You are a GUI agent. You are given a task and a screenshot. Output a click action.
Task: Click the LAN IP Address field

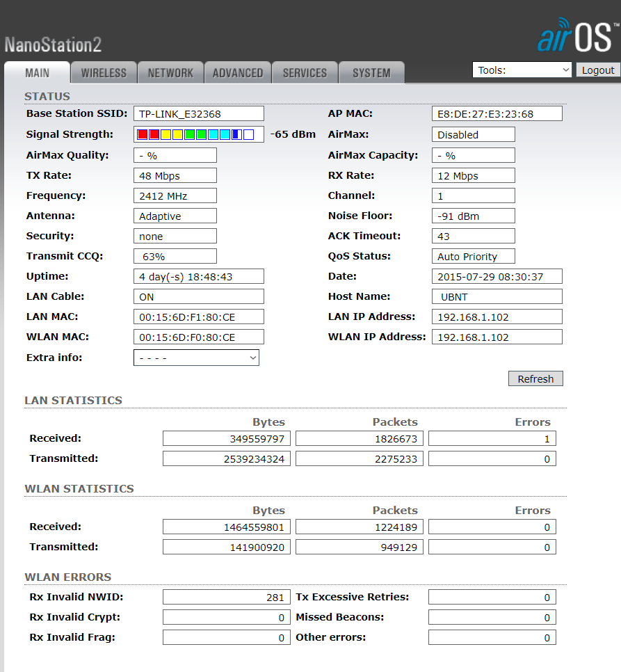pyautogui.click(x=497, y=317)
